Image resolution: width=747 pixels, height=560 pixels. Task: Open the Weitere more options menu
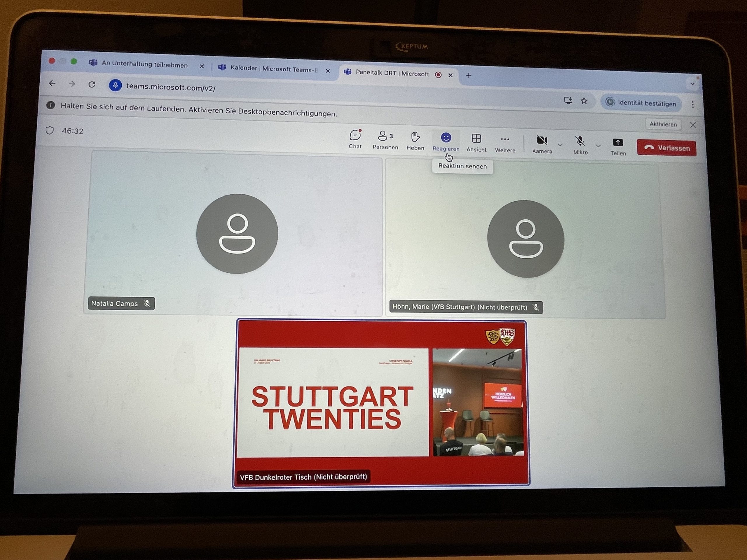click(505, 144)
